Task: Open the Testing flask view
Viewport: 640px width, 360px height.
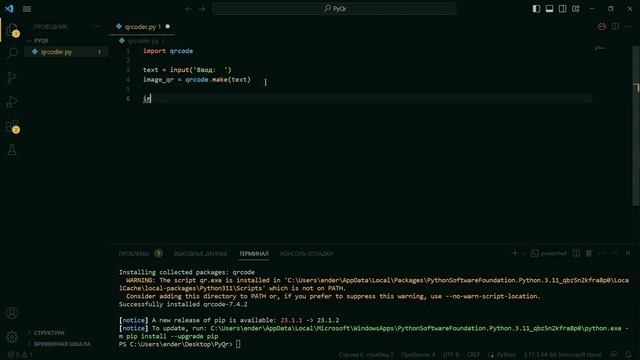Action: coord(12,150)
